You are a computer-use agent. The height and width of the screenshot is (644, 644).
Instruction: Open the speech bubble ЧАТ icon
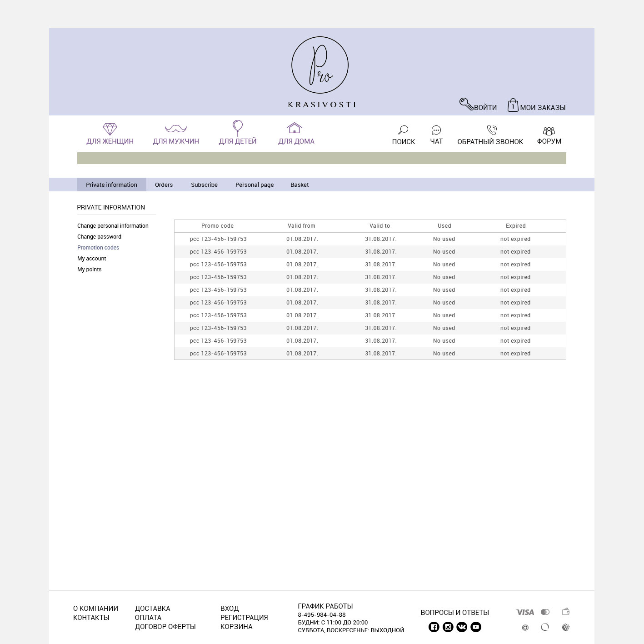coord(436,130)
